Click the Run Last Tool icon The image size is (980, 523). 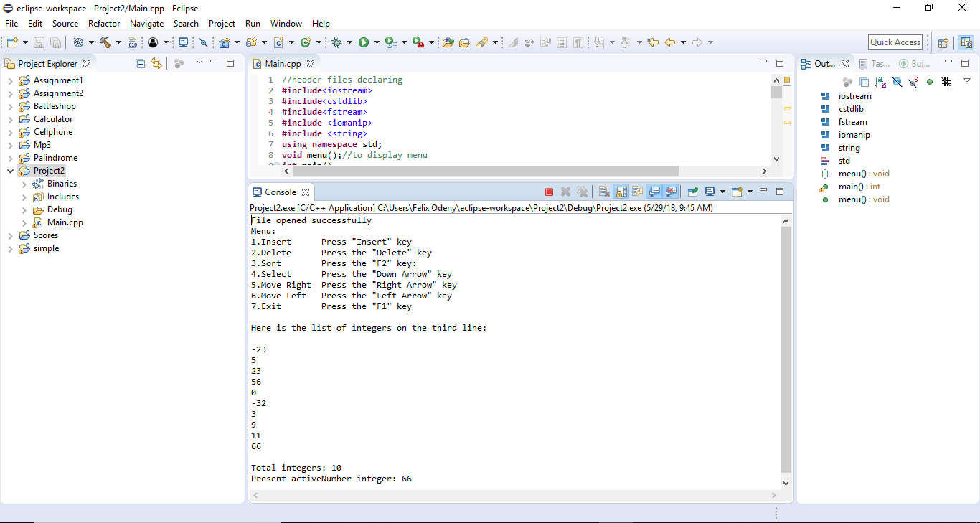[x=418, y=42]
